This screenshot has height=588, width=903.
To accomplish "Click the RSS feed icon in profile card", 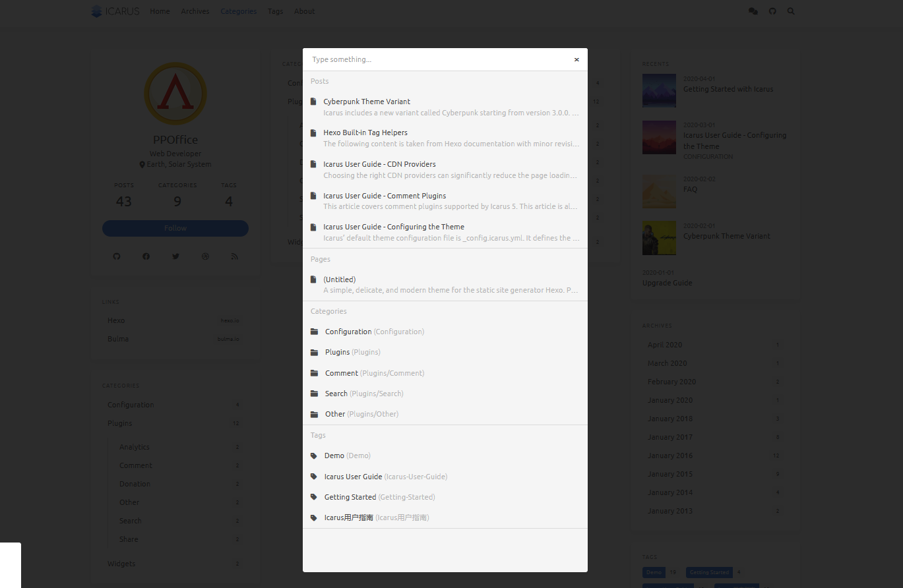I will [234, 256].
